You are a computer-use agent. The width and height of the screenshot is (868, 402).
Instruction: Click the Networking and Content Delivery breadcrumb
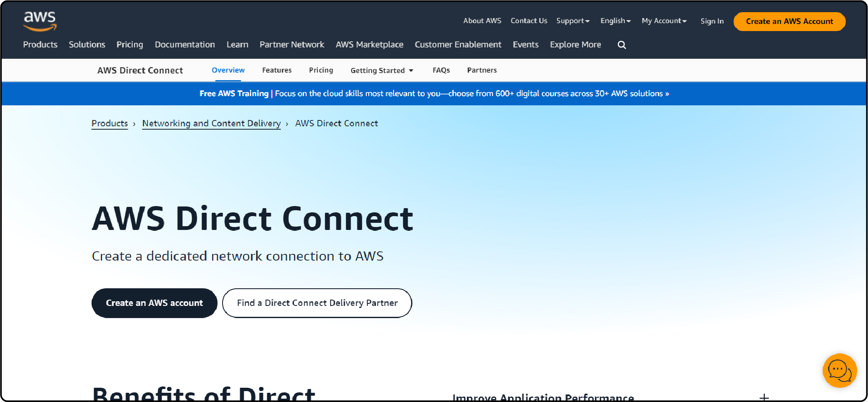point(211,123)
